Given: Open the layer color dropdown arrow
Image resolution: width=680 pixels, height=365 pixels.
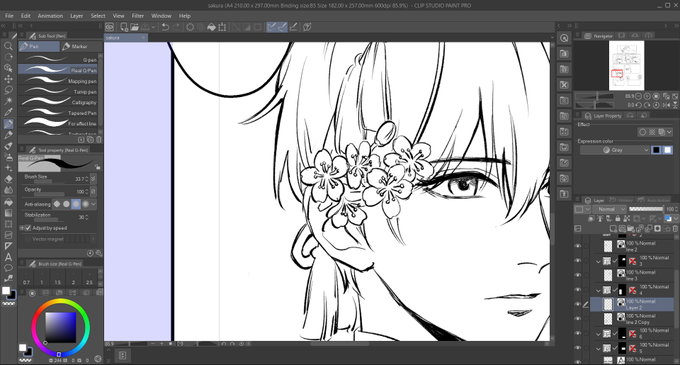Looking at the screenshot, I should [x=675, y=218].
